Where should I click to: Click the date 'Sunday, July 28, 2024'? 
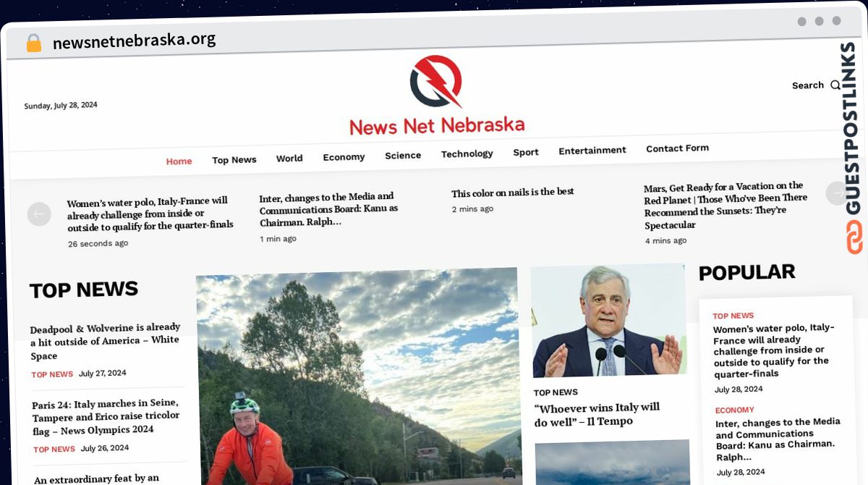click(61, 106)
